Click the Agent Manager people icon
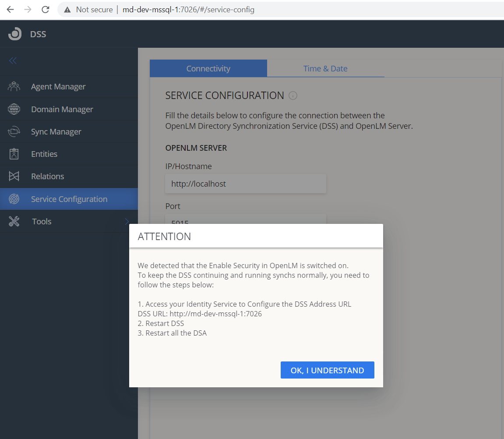Image resolution: width=504 pixels, height=439 pixels. [x=14, y=87]
